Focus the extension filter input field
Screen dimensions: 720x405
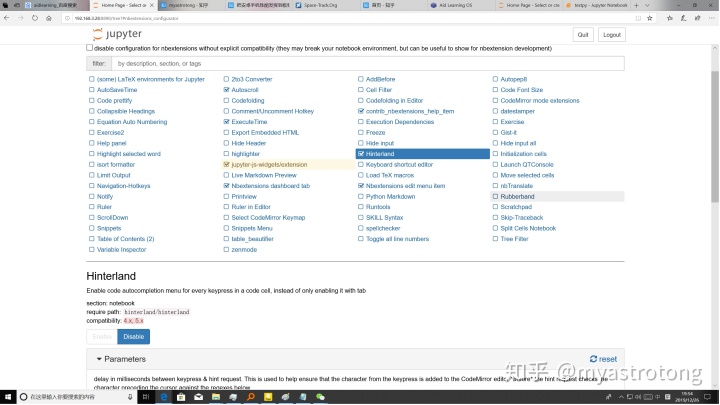(368, 63)
